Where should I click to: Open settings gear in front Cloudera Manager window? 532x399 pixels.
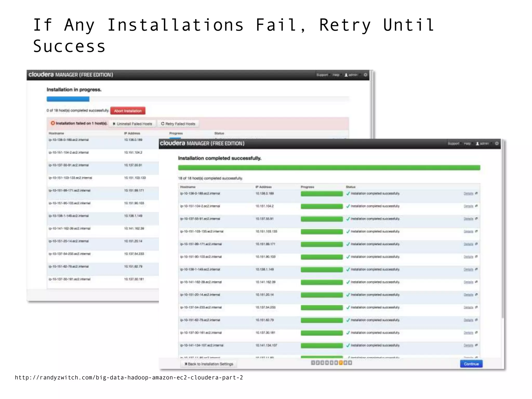pos(497,143)
